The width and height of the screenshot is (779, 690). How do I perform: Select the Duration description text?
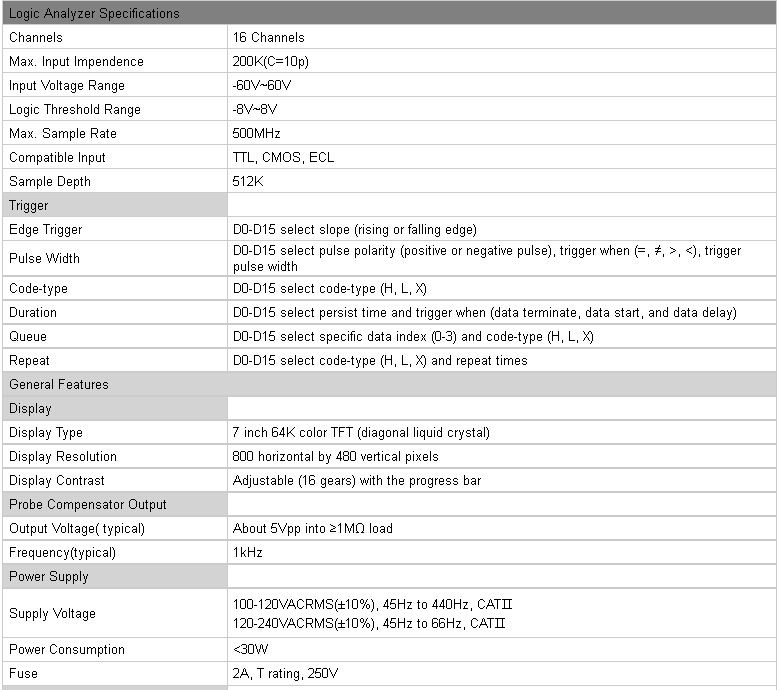(x=484, y=312)
